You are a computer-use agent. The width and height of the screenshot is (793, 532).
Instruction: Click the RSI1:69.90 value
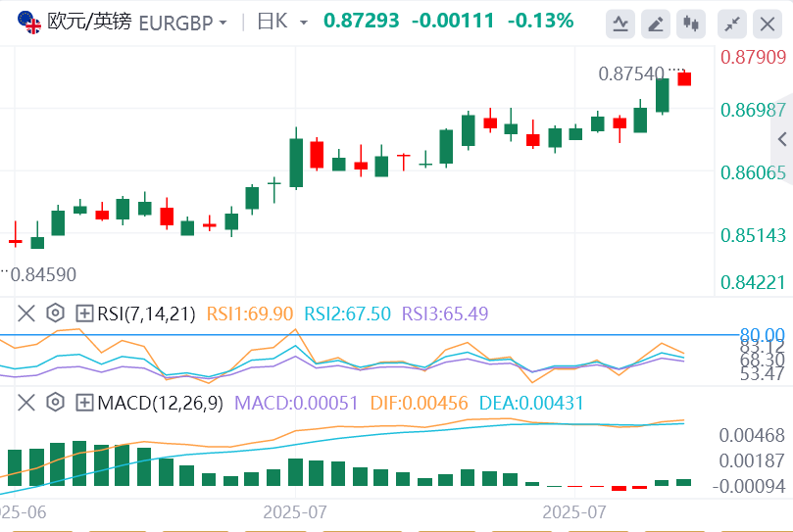click(x=250, y=314)
